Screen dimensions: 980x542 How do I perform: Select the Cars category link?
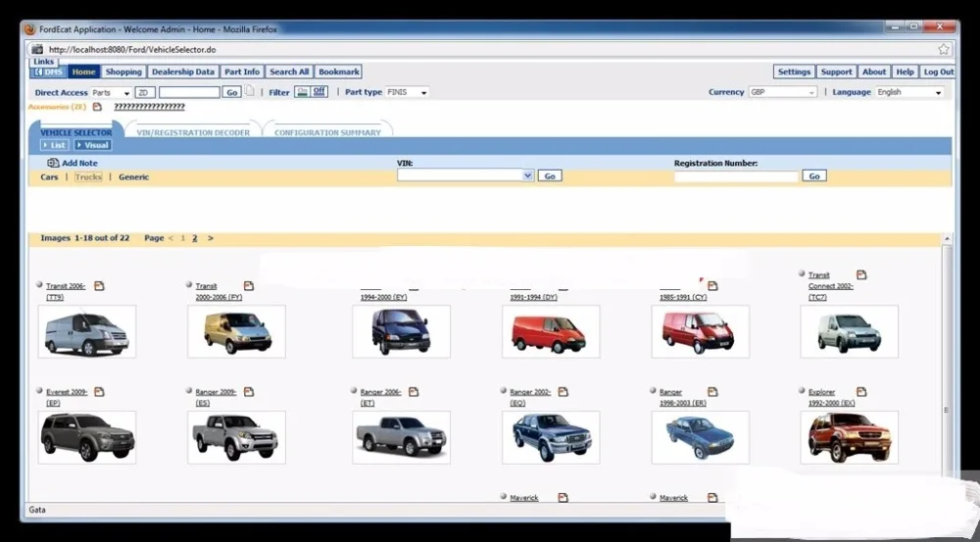49,177
